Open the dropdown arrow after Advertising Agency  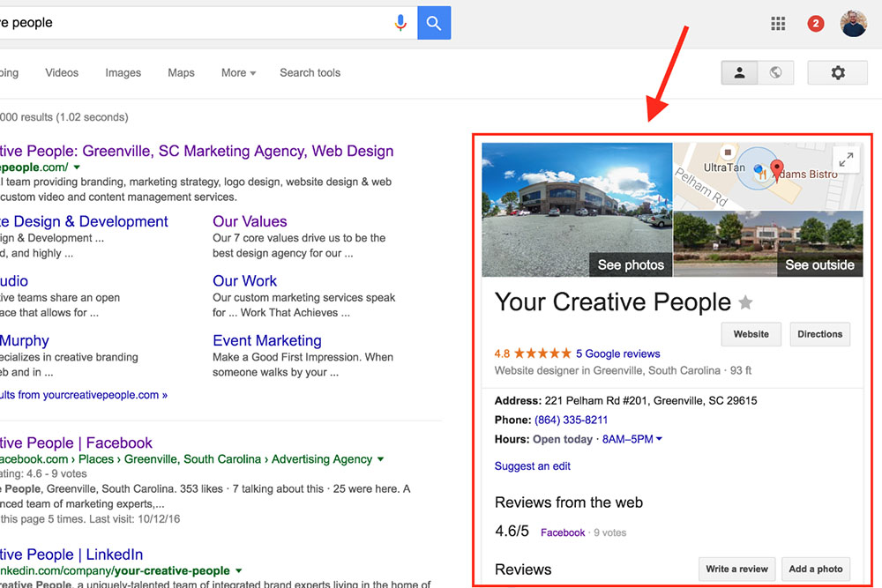[x=381, y=459]
